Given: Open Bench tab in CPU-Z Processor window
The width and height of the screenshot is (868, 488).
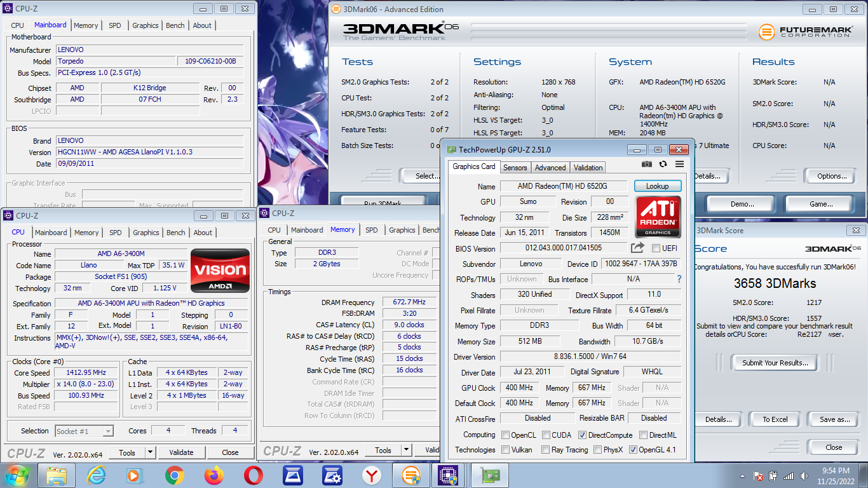Looking at the screenshot, I should pyautogui.click(x=176, y=233).
